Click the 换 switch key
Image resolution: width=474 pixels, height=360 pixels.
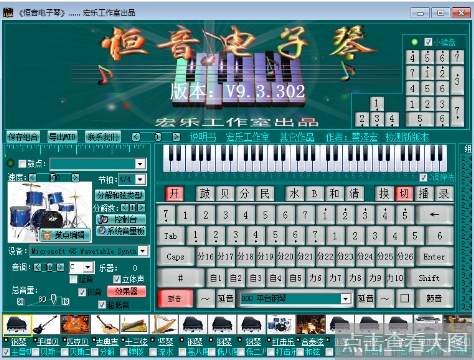pos(384,193)
